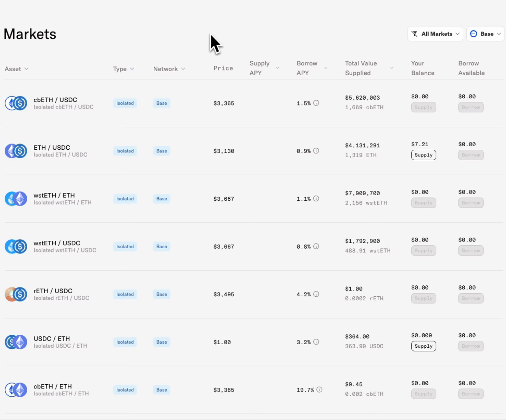Click Base tag in wstETH / USDC row

point(162,247)
